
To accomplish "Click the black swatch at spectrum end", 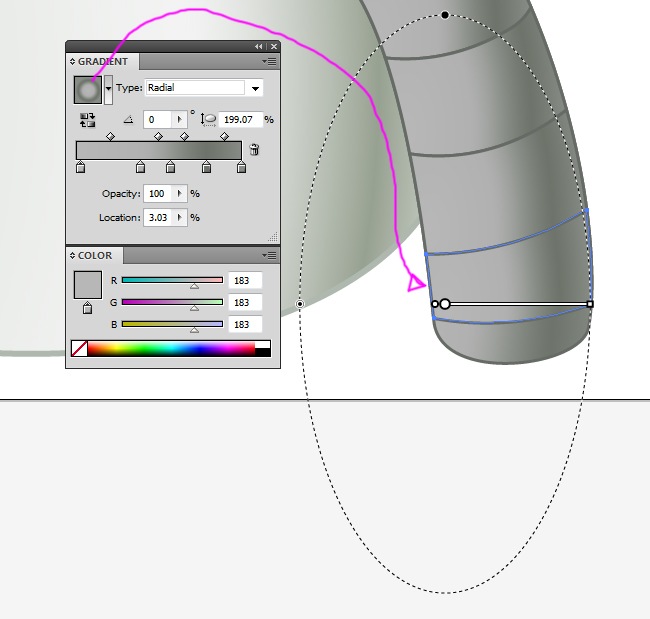I will [263, 352].
